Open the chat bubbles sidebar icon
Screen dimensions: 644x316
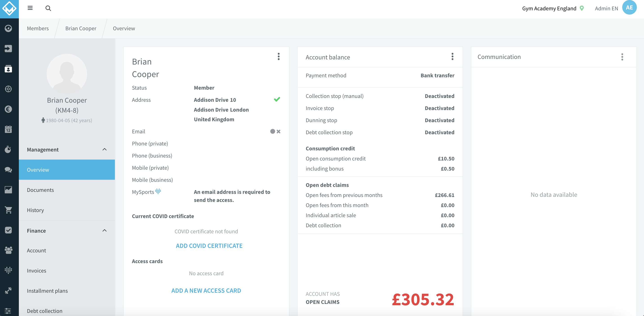(x=9, y=170)
